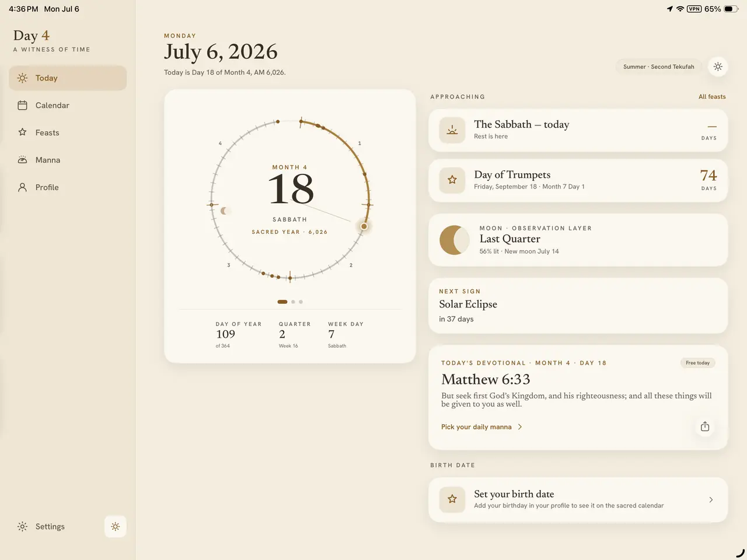Click the Day of Trumpets star icon

click(x=452, y=180)
